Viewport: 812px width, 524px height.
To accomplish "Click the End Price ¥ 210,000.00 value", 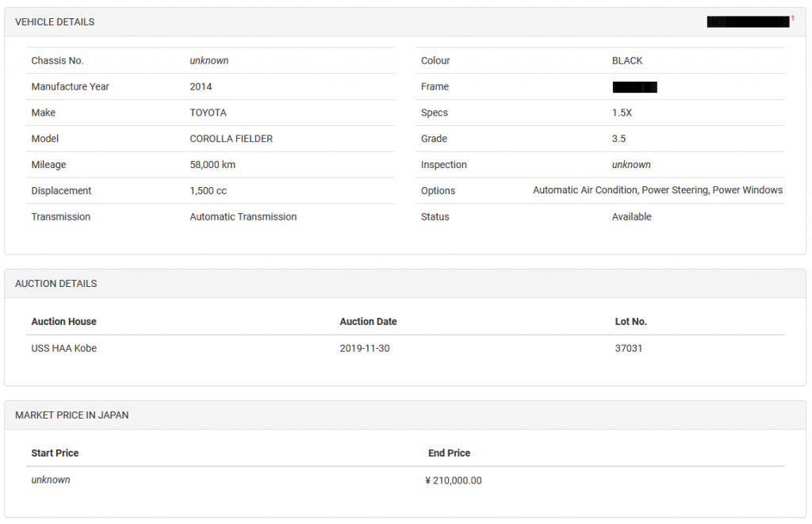I will 454,480.
